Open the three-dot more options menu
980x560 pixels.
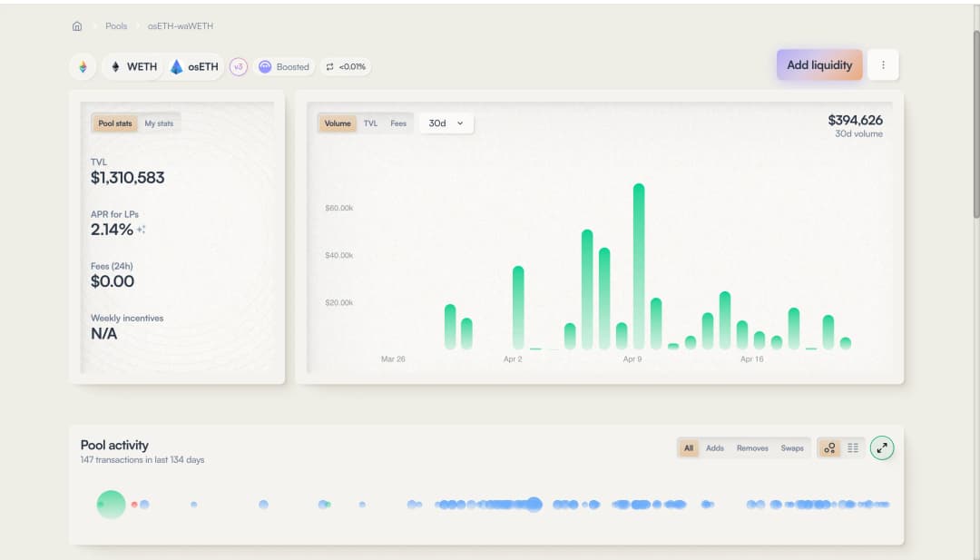tap(883, 65)
